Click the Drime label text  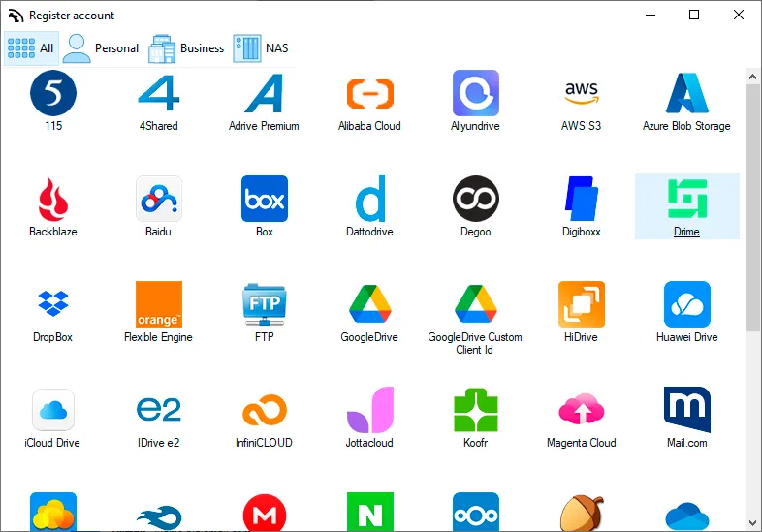(x=686, y=232)
